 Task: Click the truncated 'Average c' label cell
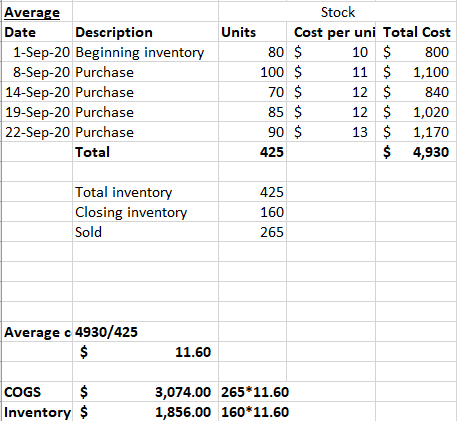click(37, 332)
